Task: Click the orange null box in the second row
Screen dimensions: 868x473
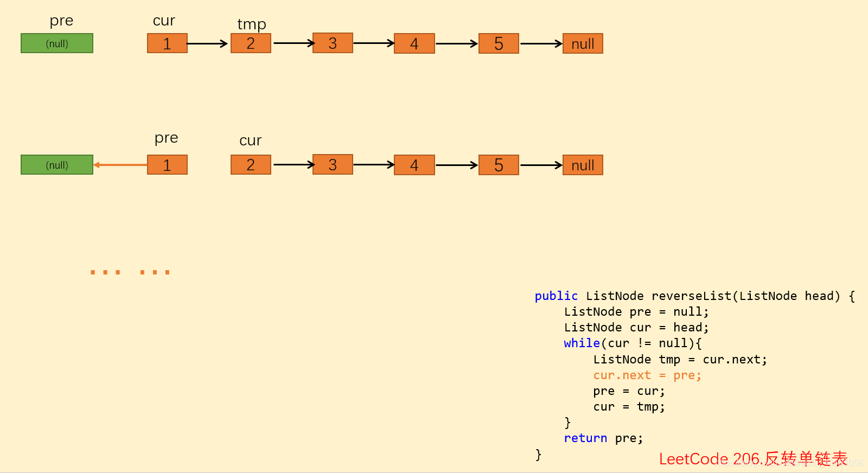Action: (x=583, y=165)
